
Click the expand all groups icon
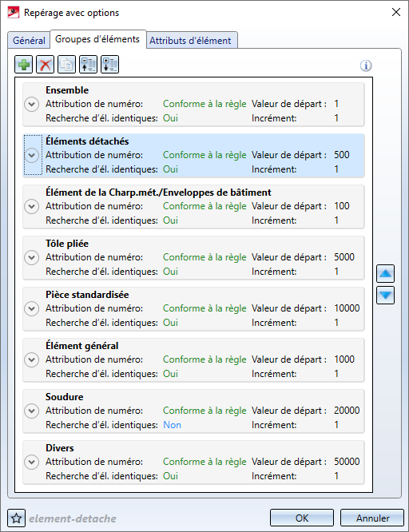[109, 65]
